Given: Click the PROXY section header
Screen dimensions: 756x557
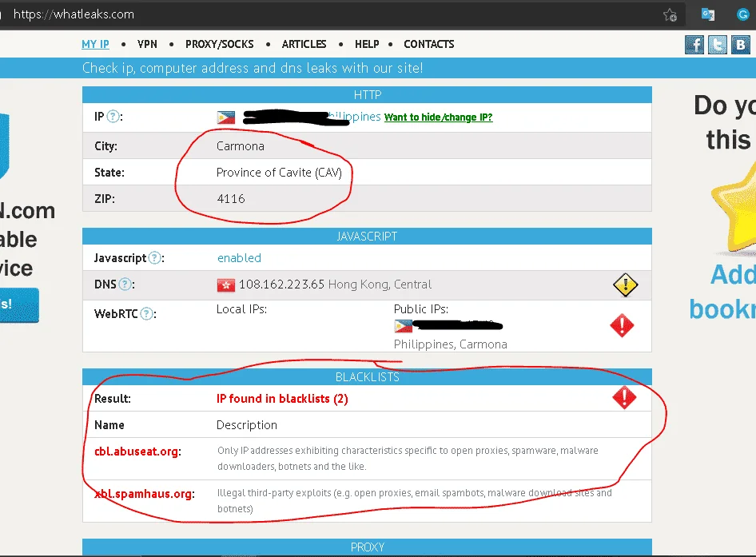Looking at the screenshot, I should click(367, 547).
